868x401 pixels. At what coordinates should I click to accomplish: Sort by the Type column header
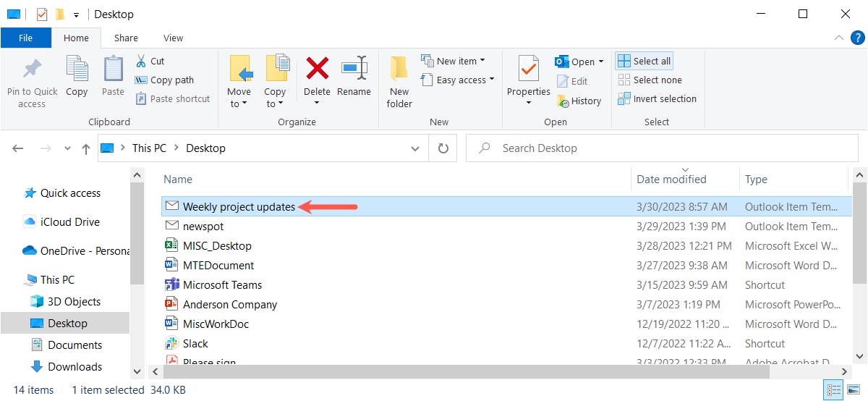coord(756,179)
